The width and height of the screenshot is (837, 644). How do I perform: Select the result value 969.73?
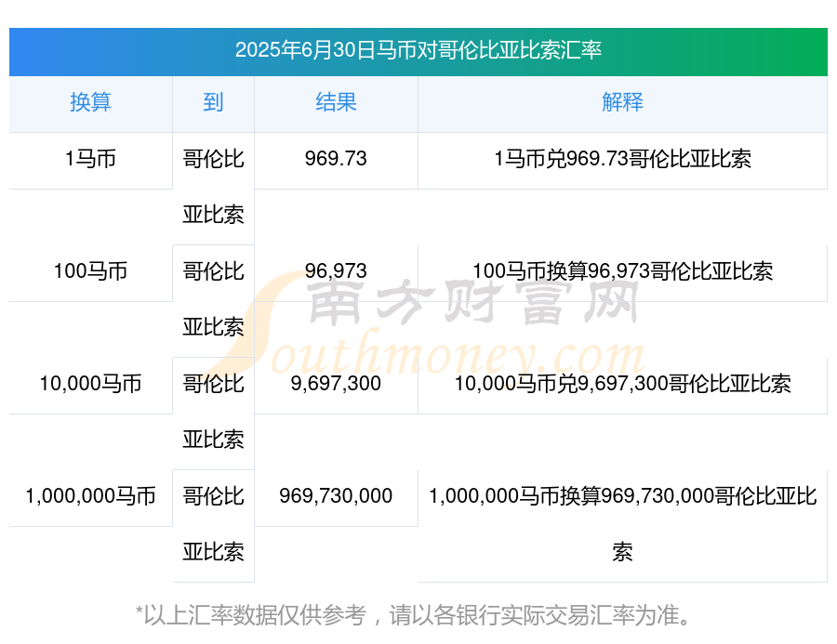[336, 159]
